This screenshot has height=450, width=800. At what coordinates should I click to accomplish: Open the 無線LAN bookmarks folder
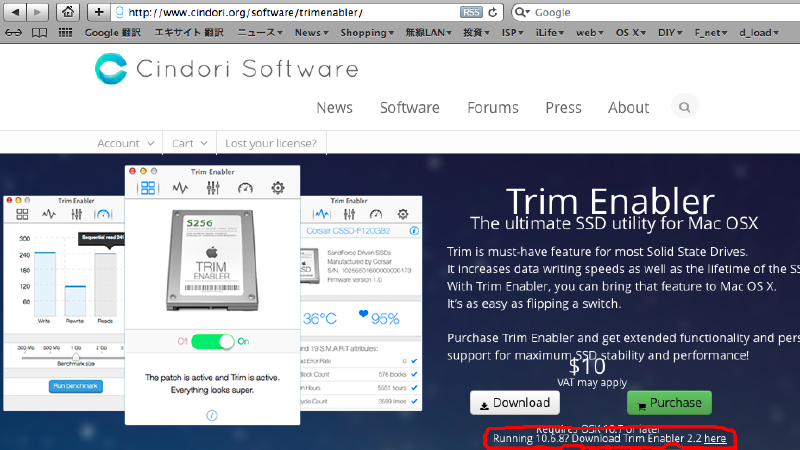click(428, 33)
